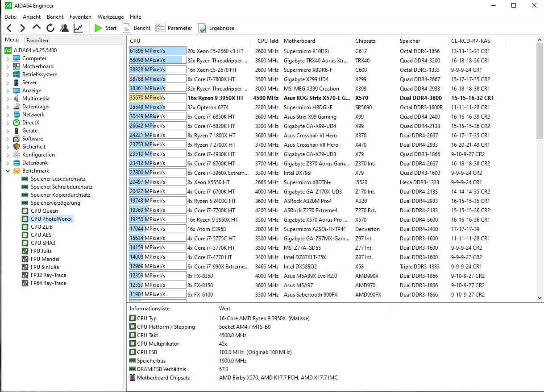The width and height of the screenshot is (544, 392).
Task: Open the Ansicht menu
Action: pos(32,17)
